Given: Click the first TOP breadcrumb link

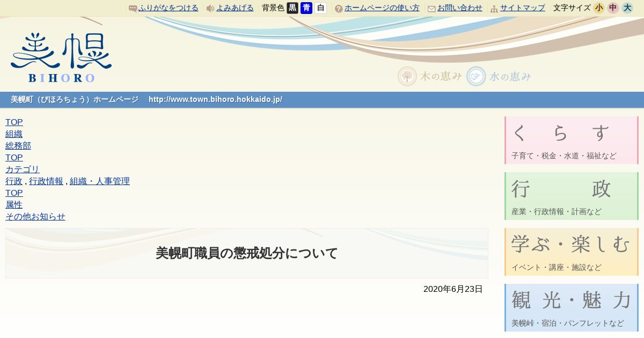Looking at the screenshot, I should pyautogui.click(x=14, y=122).
